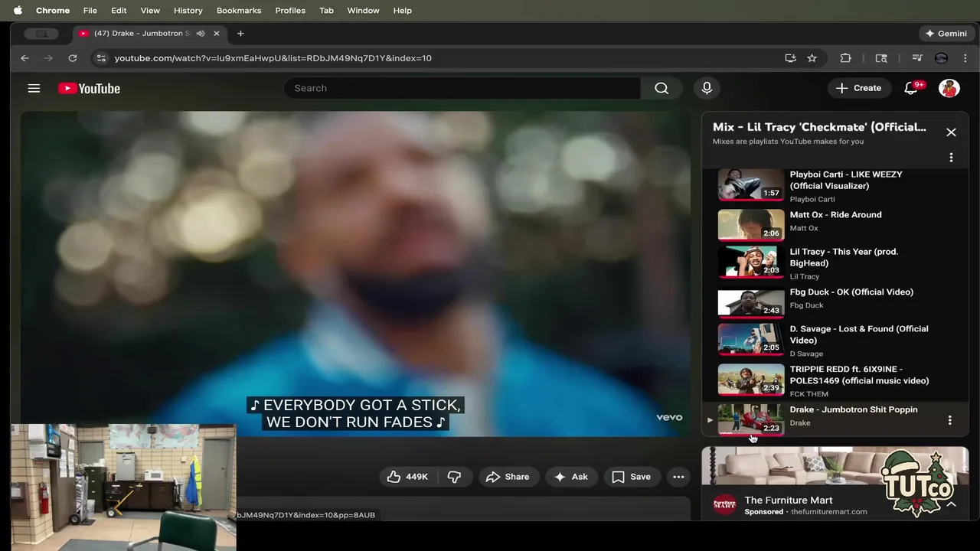Click the magnifier search button
This screenshot has width=980, height=551.
[661, 88]
